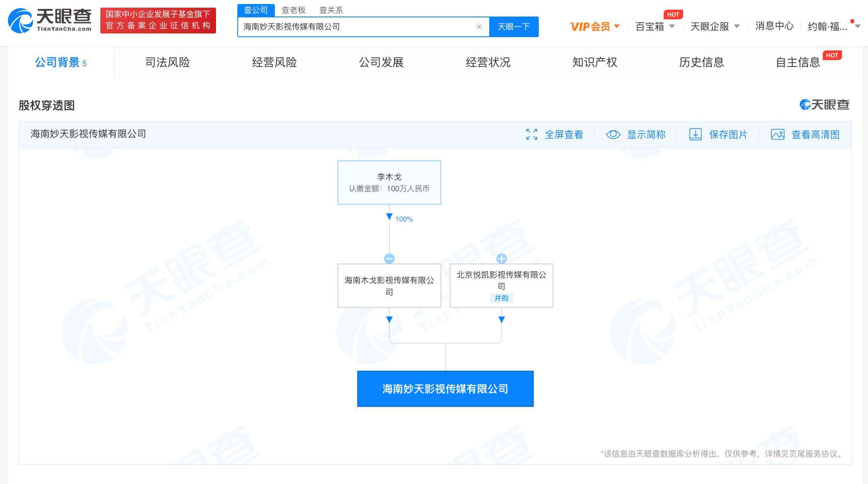The image size is (868, 484).
Task: Click the disclaimer note at panel bottom
Action: tap(723, 454)
